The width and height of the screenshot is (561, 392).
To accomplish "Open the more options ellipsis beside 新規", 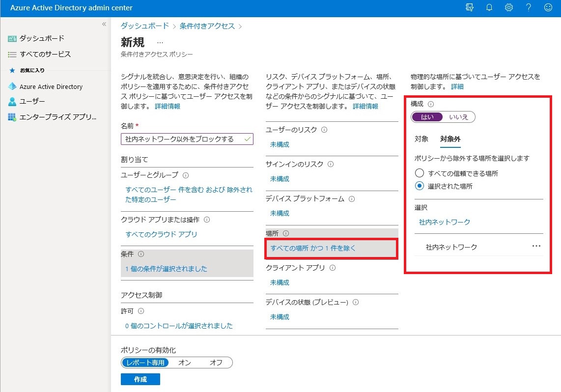I will (x=160, y=43).
